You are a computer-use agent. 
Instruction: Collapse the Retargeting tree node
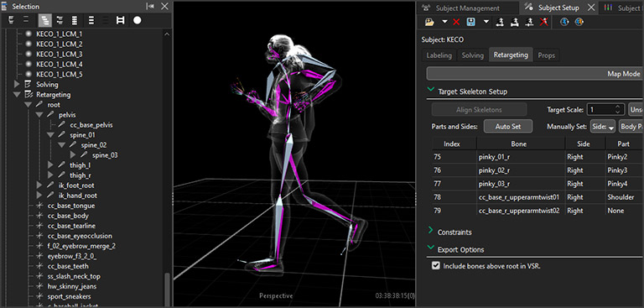(17, 95)
